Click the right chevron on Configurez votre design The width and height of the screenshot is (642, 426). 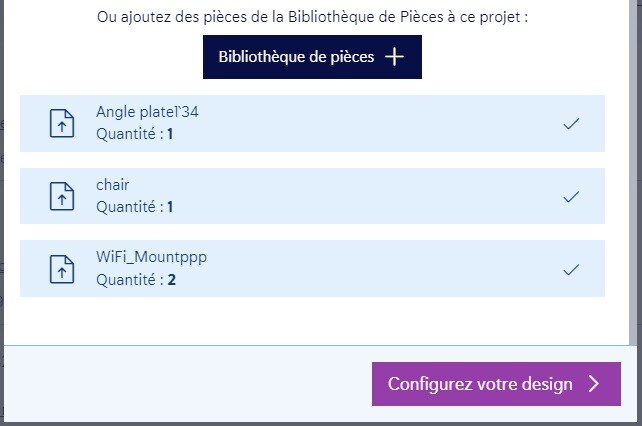click(x=594, y=384)
